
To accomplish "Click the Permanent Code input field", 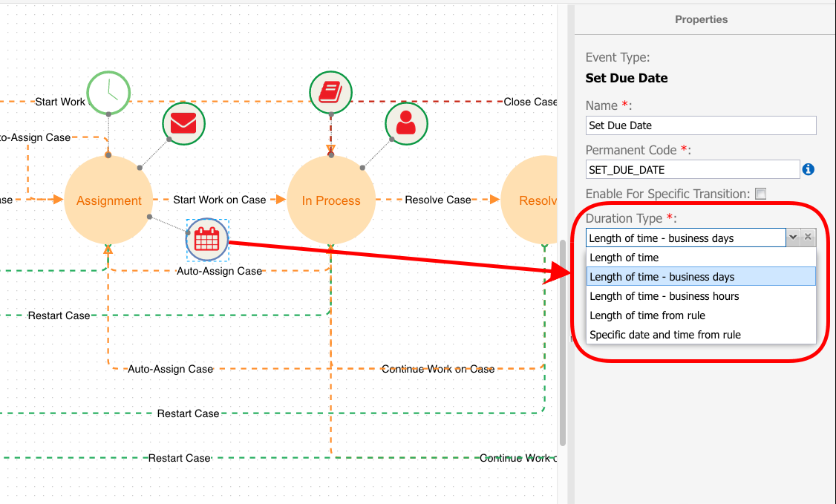I will (693, 170).
